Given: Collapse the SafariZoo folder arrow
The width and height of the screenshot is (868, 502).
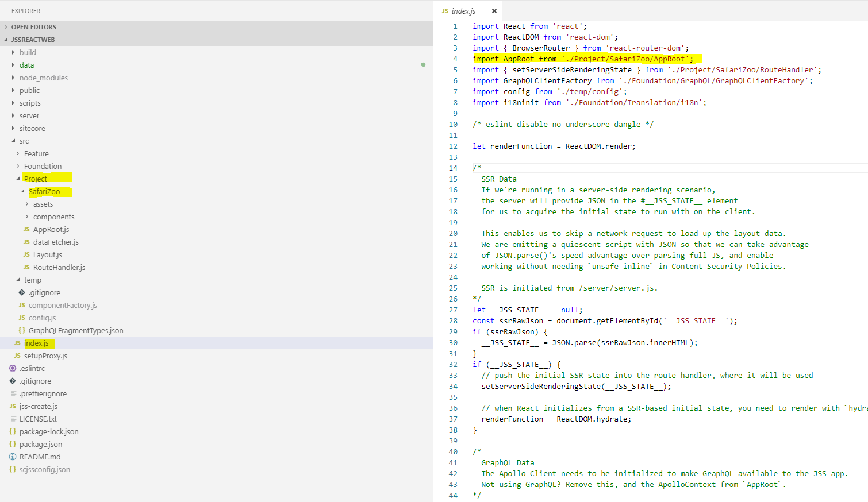Looking at the screenshot, I should click(22, 191).
